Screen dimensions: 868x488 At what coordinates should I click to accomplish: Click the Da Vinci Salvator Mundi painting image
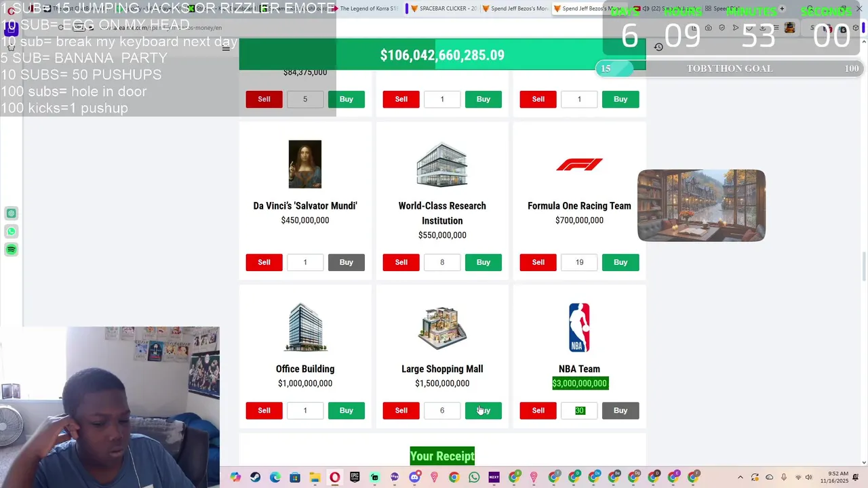tap(305, 164)
